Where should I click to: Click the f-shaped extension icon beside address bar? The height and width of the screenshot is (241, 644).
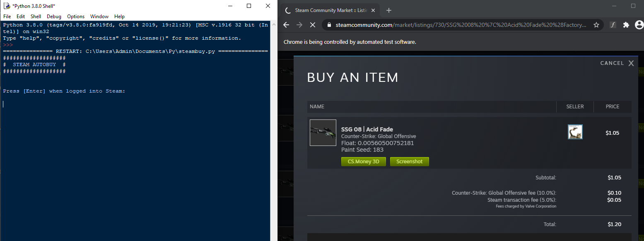point(613,24)
